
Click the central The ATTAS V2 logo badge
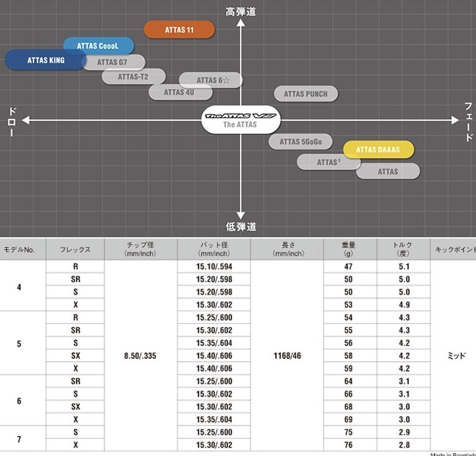point(241,120)
